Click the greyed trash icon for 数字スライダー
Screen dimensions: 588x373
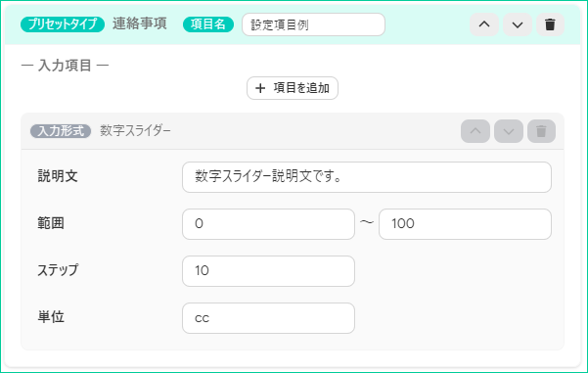pyautogui.click(x=541, y=131)
